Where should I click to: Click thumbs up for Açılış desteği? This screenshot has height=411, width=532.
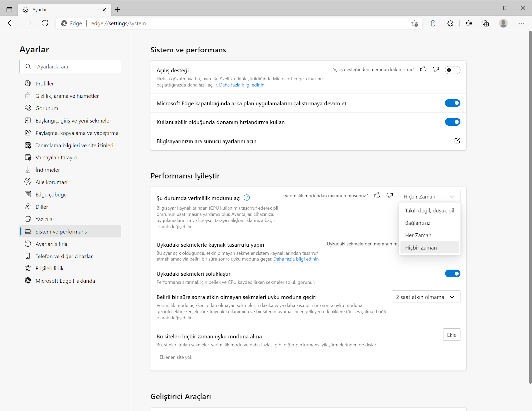[423, 69]
